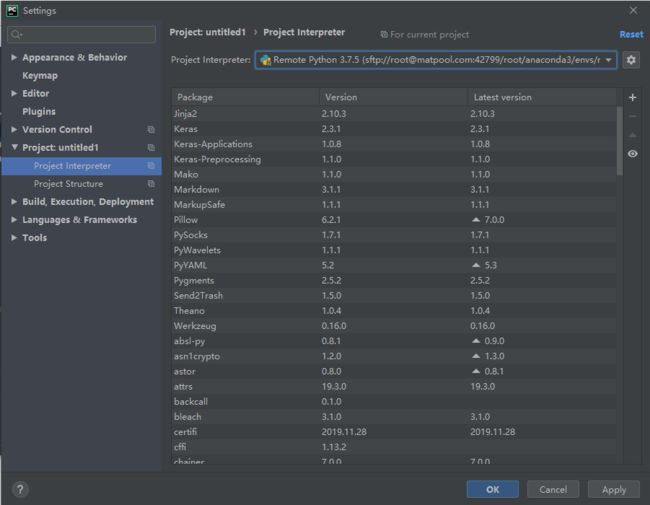The height and width of the screenshot is (505, 650).
Task: Select the certifi package row
Action: [x=394, y=432]
